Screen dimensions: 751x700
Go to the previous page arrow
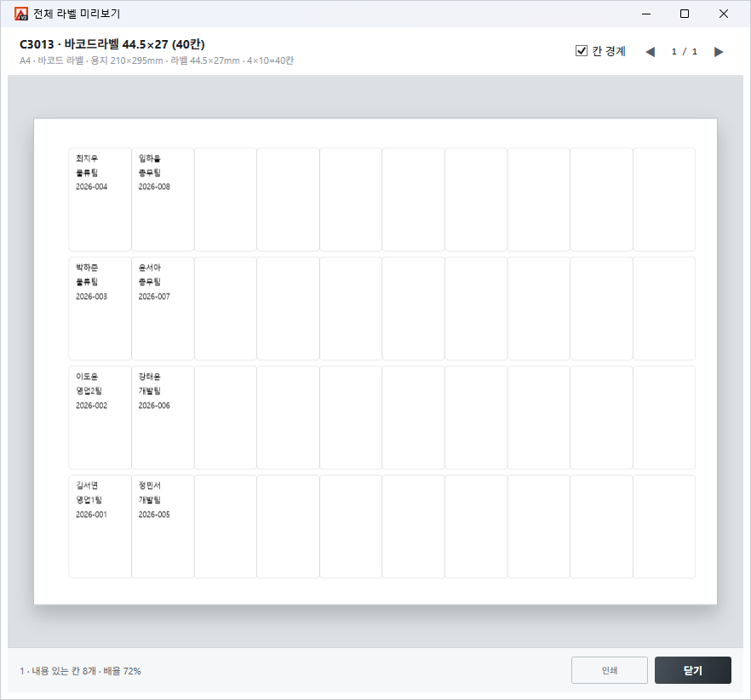tap(650, 52)
